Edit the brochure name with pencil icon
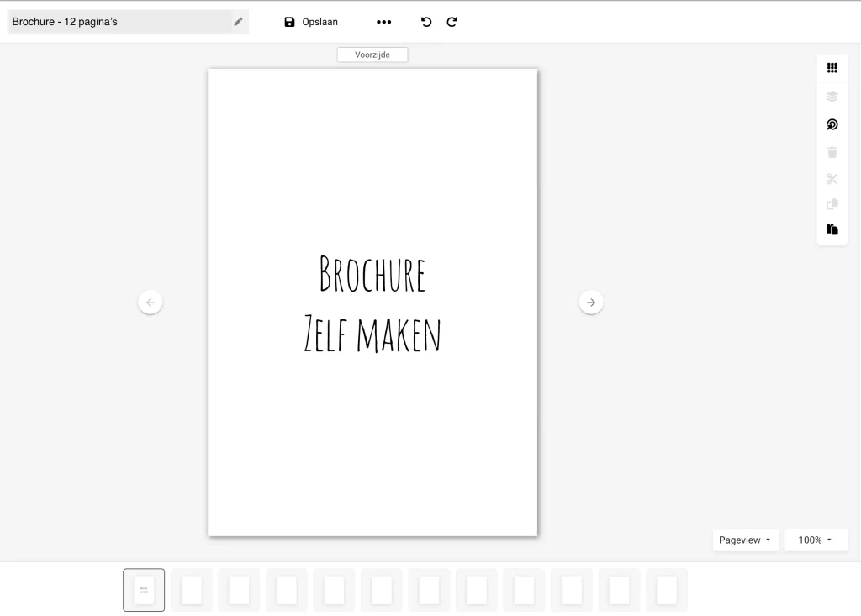Image resolution: width=861 pixels, height=616 pixels. click(238, 22)
